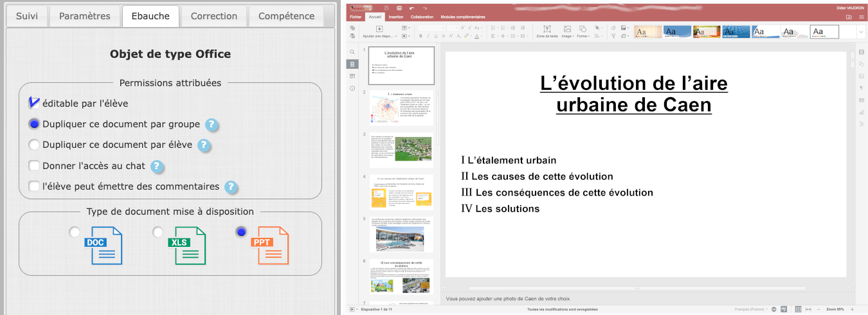The width and height of the screenshot is (868, 315).
Task: Check 'l'élève peut émettre des commentaires'
Action: coord(35,186)
